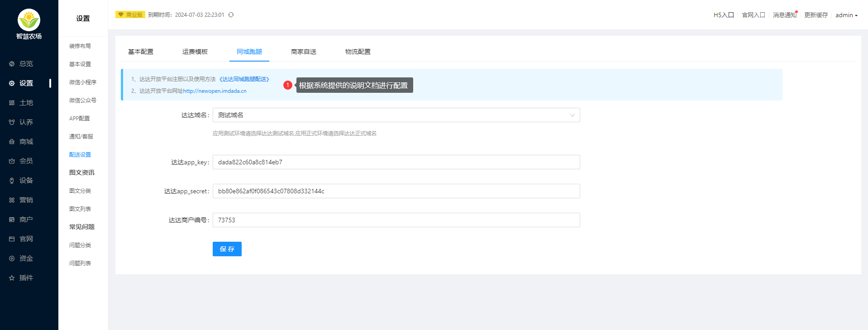Open 图文列表 submenu item
The image size is (868, 330).
pyautogui.click(x=80, y=209)
